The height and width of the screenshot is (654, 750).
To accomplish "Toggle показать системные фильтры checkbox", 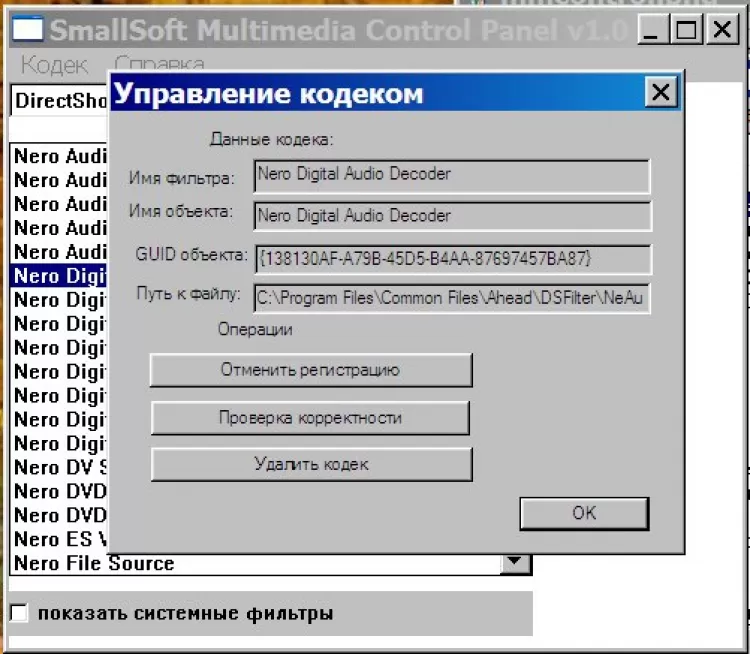I will point(19,613).
